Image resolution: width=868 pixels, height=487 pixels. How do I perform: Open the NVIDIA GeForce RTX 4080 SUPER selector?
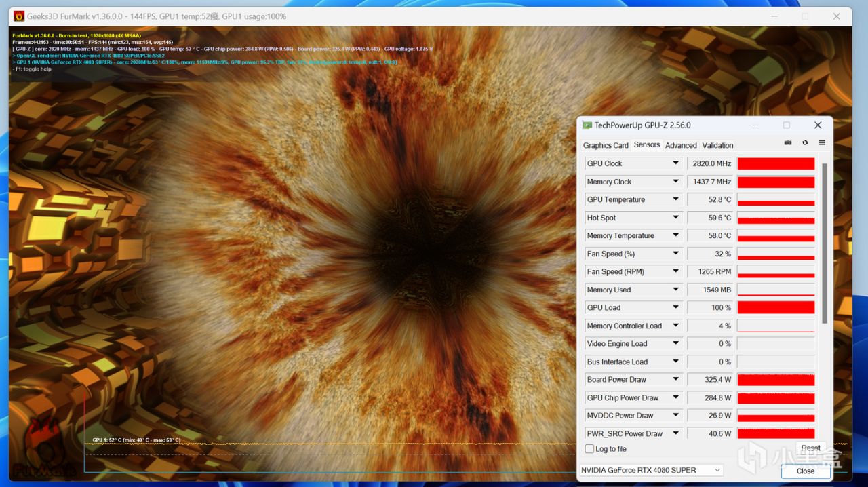[x=652, y=470]
